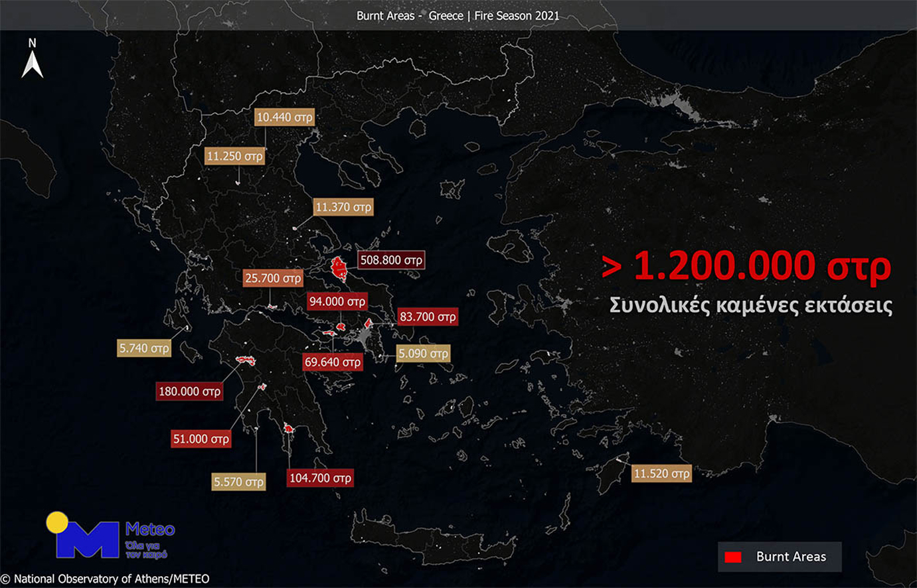Select the 180.000 στρ label
Image resolution: width=917 pixels, height=588 pixels.
[x=189, y=392]
